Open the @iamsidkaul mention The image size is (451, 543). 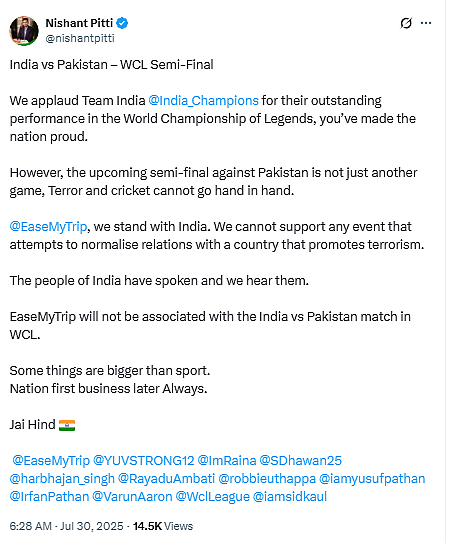(290, 497)
